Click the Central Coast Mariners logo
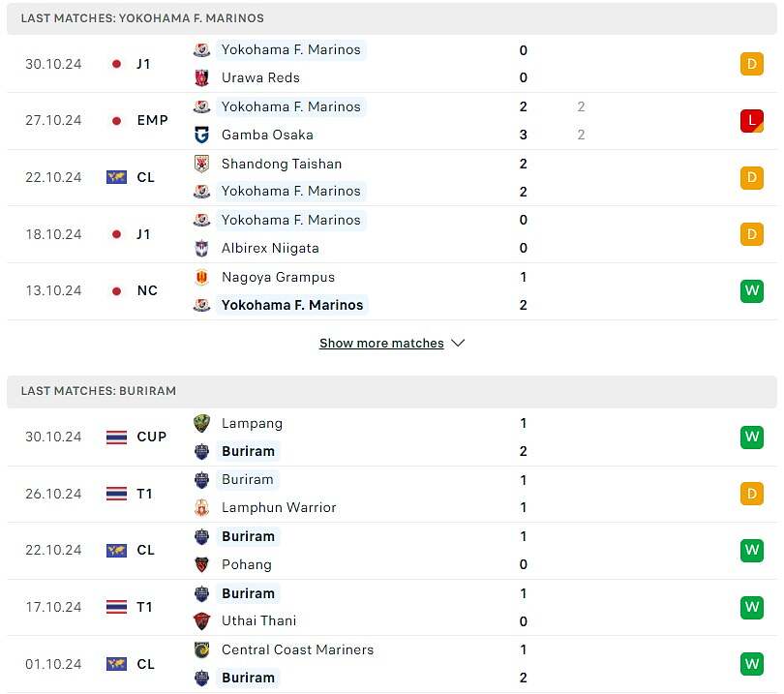The image size is (784, 694). (x=201, y=649)
